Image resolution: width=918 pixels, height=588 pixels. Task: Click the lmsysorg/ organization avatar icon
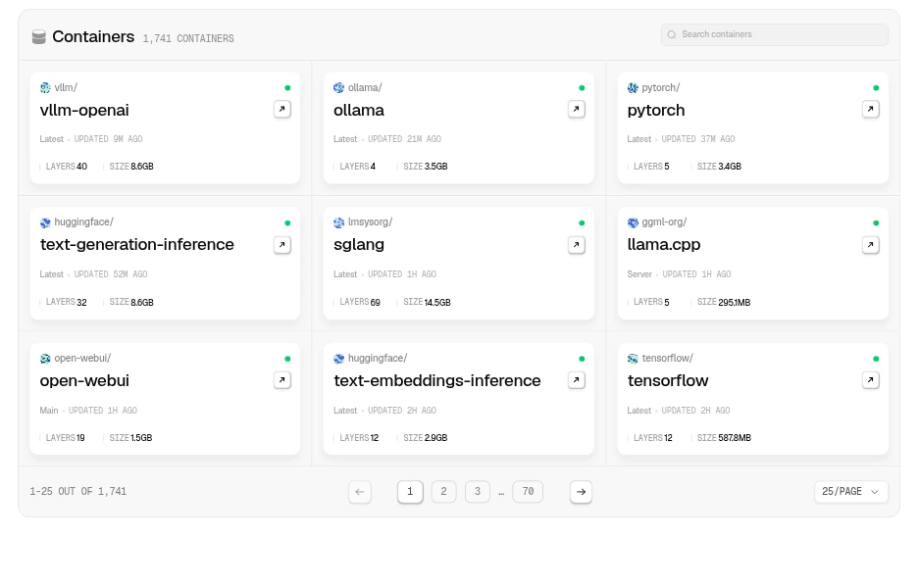click(x=339, y=222)
